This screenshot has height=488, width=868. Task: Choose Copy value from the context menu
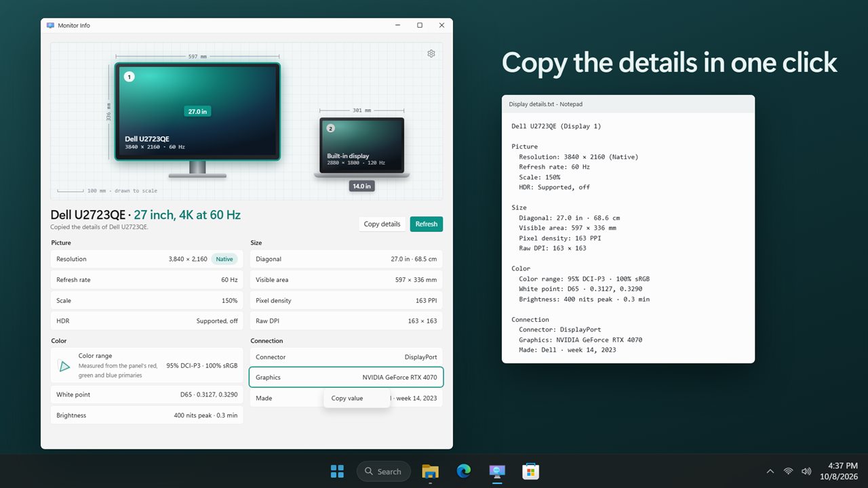click(357, 399)
